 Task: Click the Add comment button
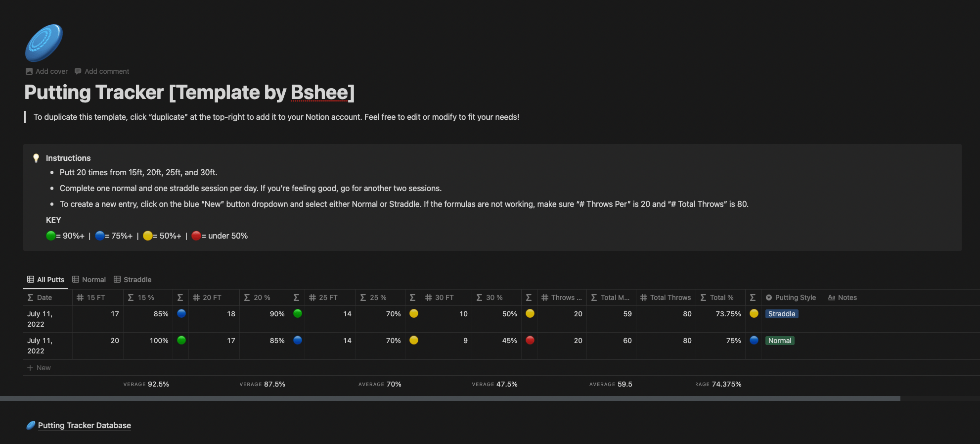pyautogui.click(x=102, y=71)
